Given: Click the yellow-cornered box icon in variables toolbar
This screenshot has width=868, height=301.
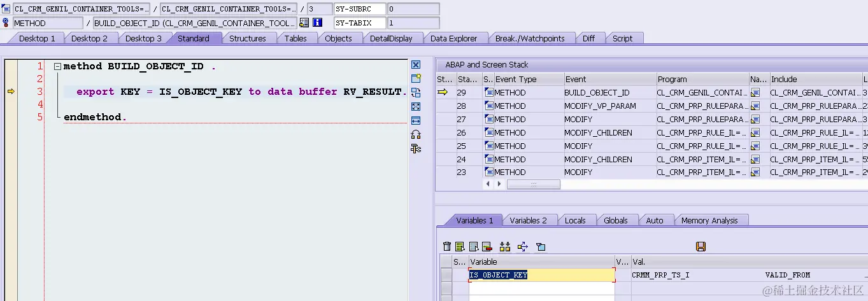Looking at the screenshot, I should pos(541,246).
